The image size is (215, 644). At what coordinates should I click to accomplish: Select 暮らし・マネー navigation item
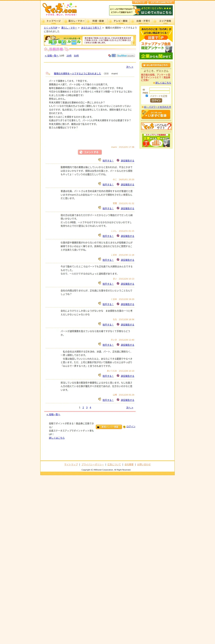click(74, 22)
